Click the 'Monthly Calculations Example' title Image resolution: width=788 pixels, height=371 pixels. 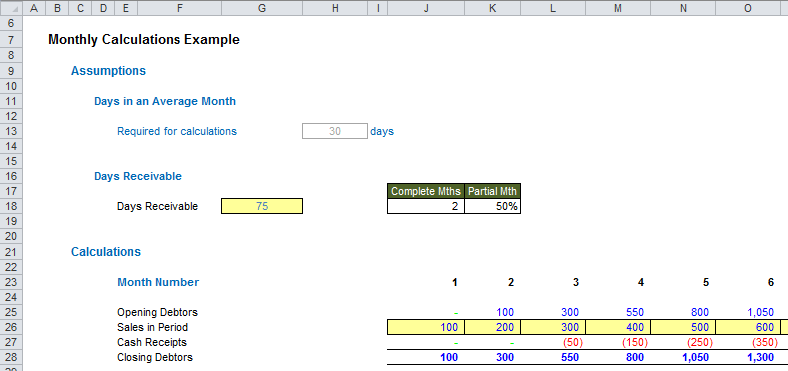(x=144, y=40)
